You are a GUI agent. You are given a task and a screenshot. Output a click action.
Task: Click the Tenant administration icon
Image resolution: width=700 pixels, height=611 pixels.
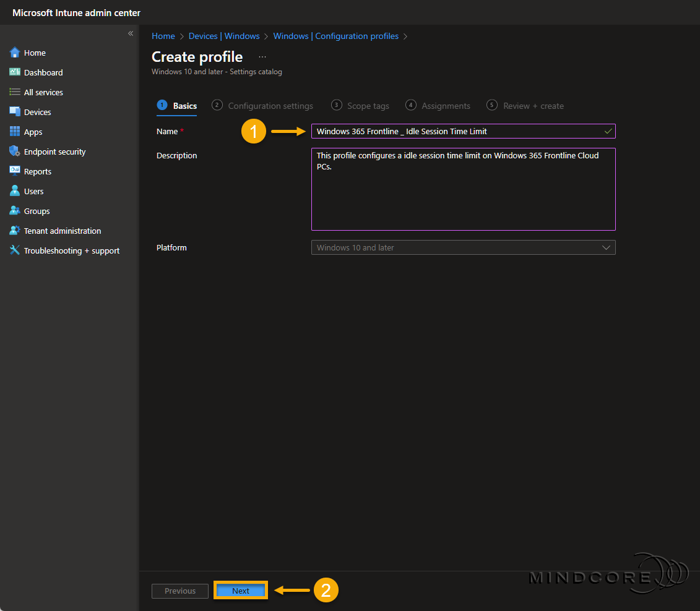coord(15,231)
